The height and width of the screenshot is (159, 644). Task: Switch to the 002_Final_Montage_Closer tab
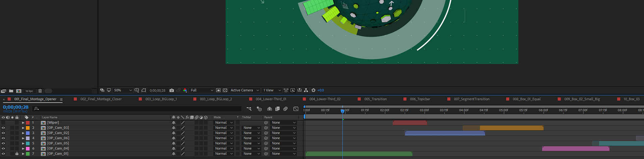tap(101, 99)
